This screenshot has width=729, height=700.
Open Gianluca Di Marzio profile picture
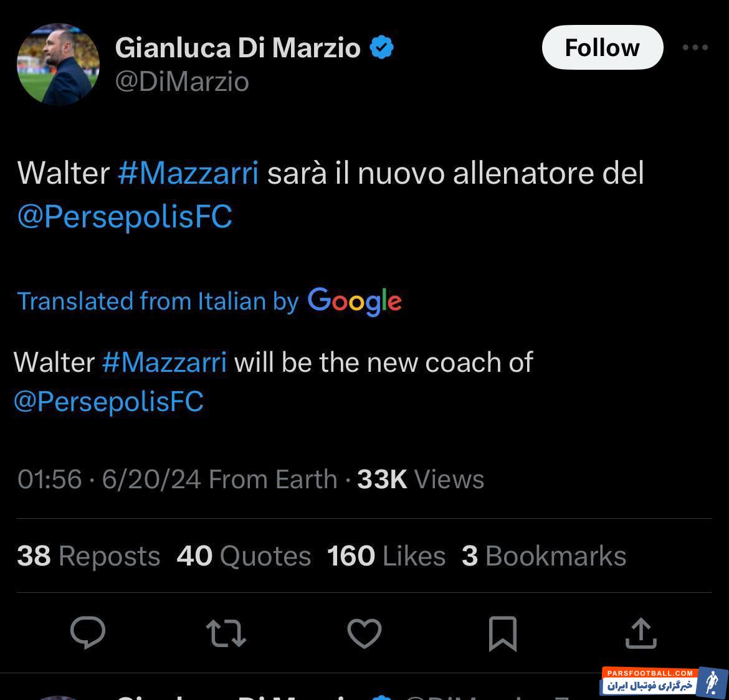[x=58, y=64]
